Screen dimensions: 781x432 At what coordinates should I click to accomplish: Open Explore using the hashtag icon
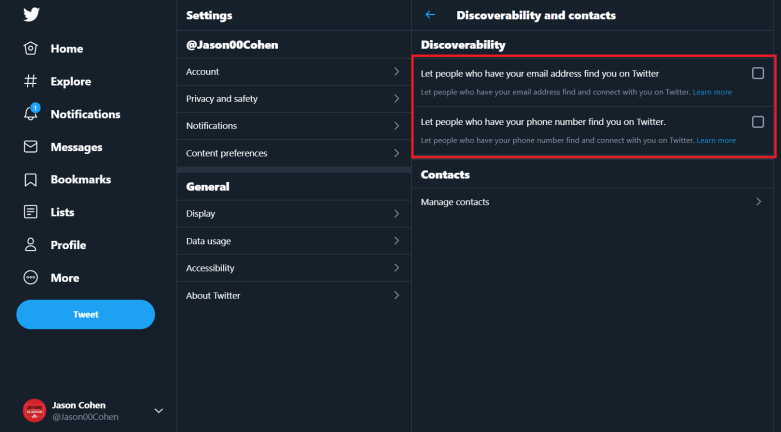[x=30, y=81]
